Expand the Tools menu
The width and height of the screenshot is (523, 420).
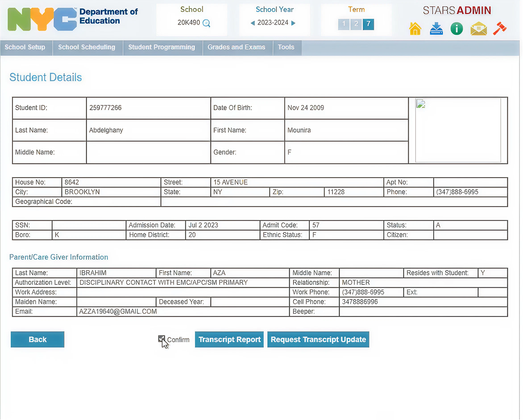click(286, 47)
